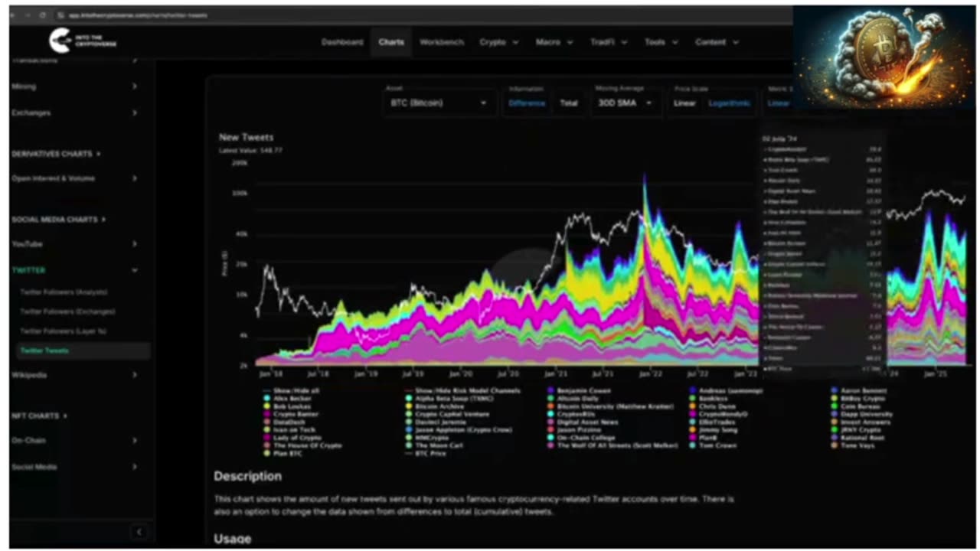Screen dimensions: 980x551
Task: Expand the Wikipedia sidebar section
Action: point(75,375)
